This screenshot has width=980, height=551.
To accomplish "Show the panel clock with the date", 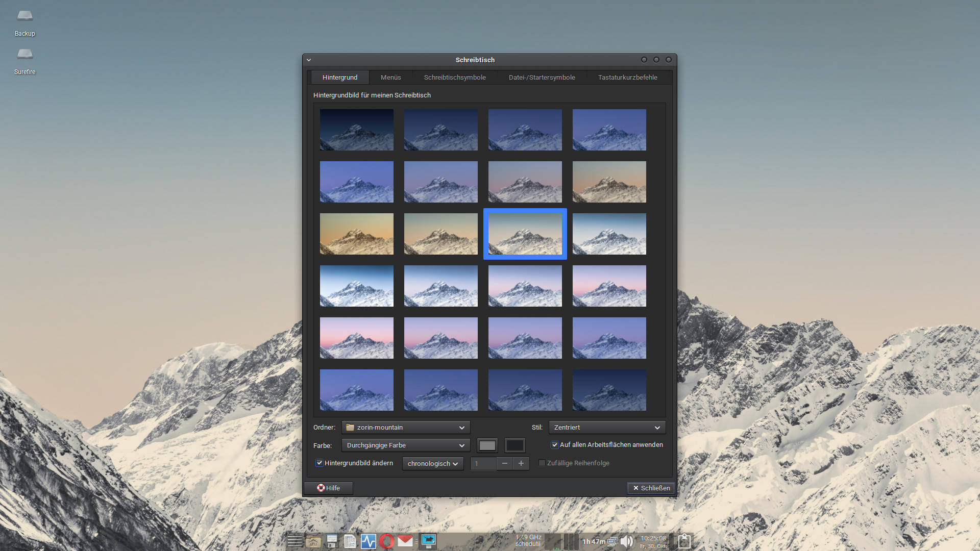I will point(653,541).
